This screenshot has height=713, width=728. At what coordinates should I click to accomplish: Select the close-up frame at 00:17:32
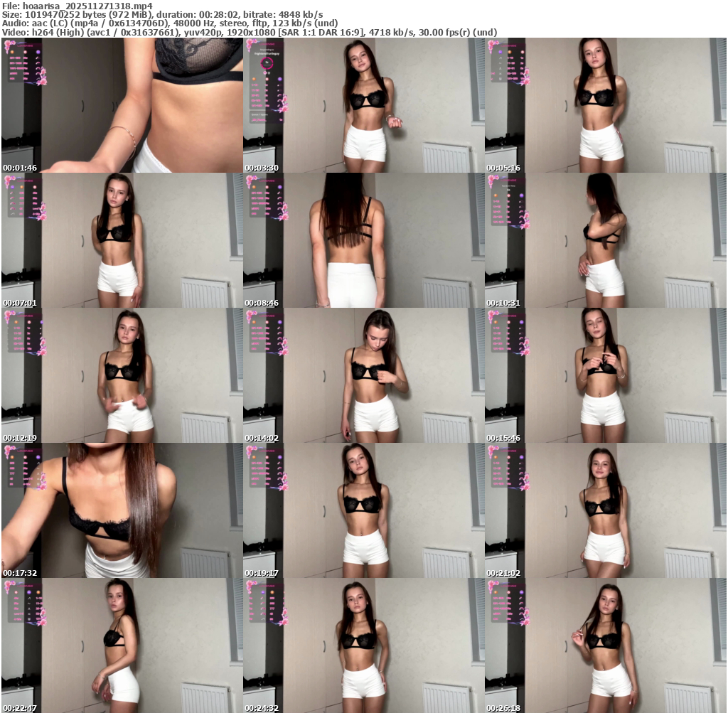[122, 510]
